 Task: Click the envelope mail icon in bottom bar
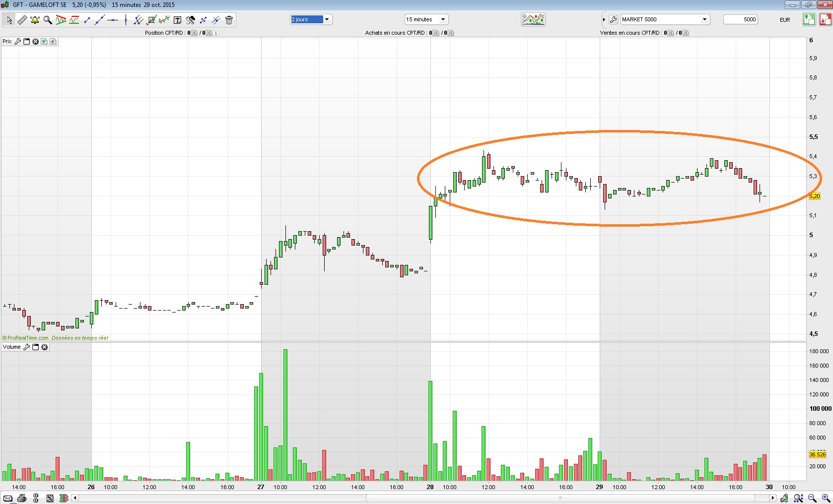click(8, 498)
